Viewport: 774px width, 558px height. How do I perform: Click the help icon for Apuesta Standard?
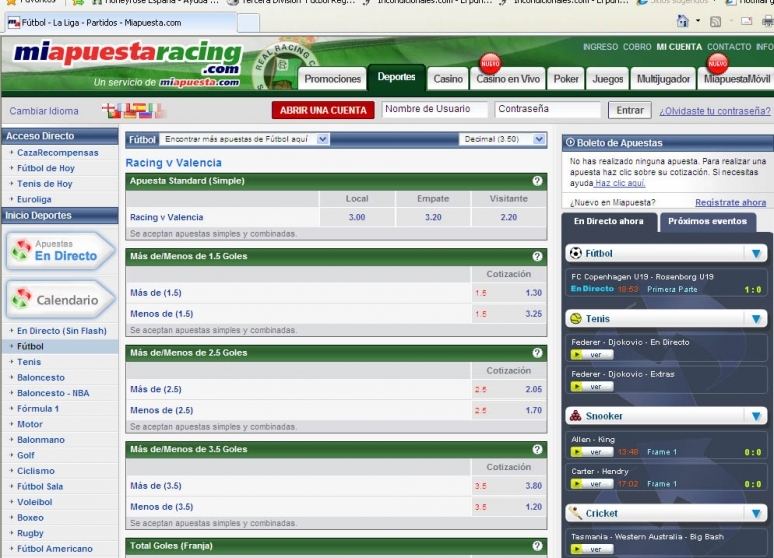(x=538, y=181)
